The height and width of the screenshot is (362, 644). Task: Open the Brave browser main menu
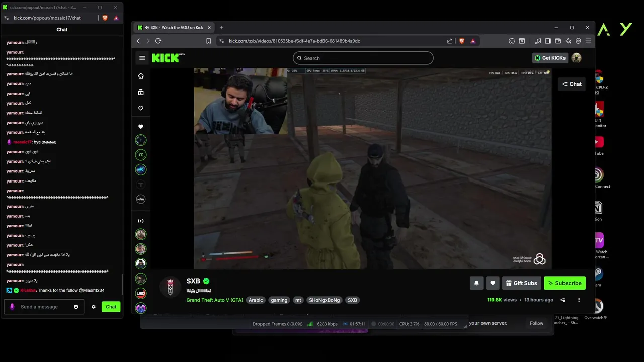click(x=588, y=41)
